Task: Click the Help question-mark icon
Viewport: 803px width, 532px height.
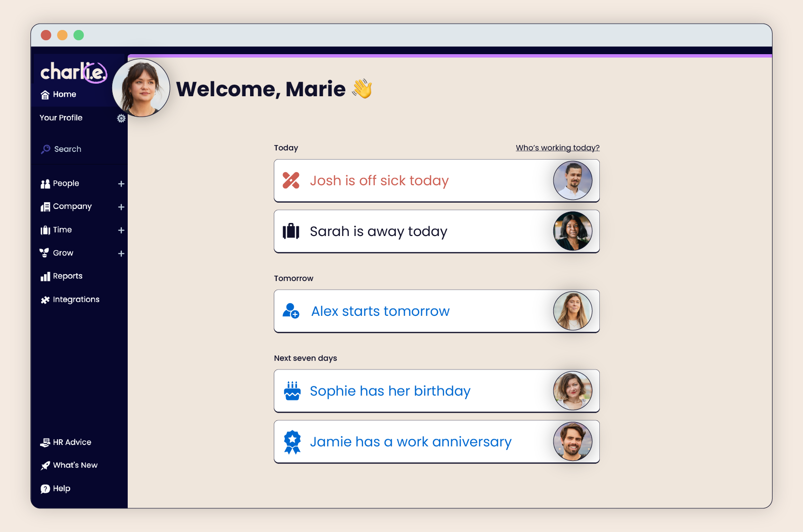Action: [45, 488]
